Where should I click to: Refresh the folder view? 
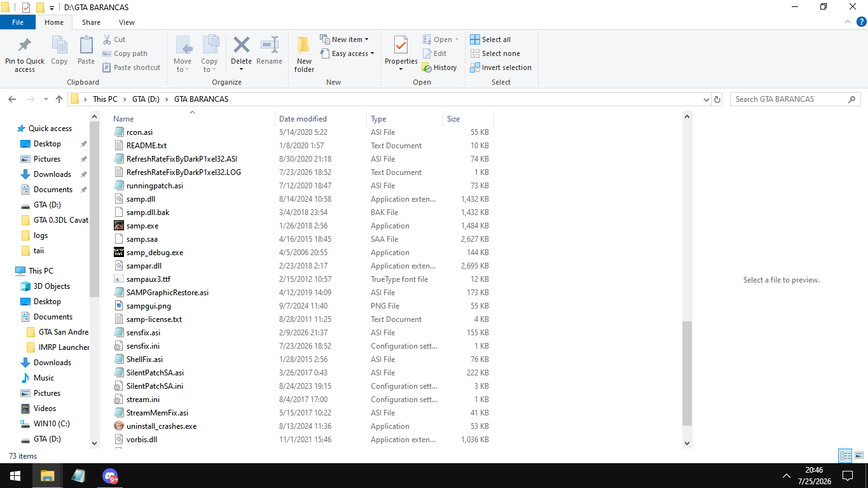coord(717,99)
